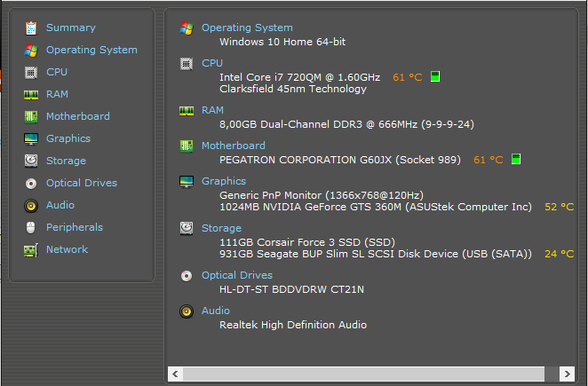Click the Optical Drives heading link
Screen dimensions: 588x386
237,275
